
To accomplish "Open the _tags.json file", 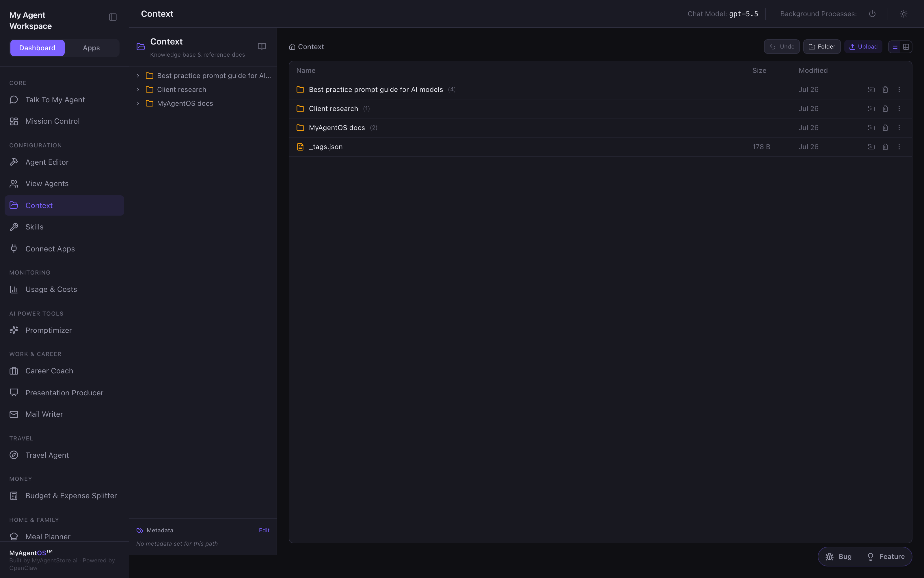I will click(x=600, y=147).
